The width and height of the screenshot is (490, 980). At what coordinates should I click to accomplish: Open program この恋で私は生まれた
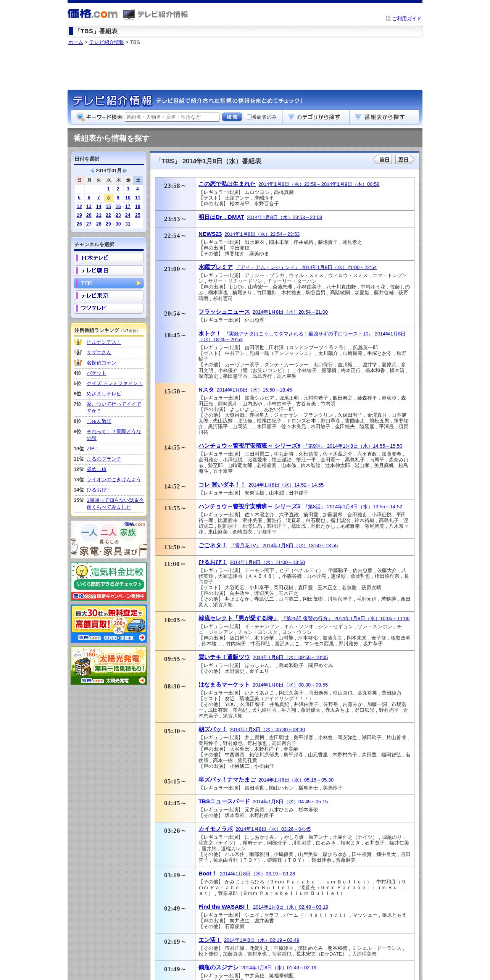227,184
